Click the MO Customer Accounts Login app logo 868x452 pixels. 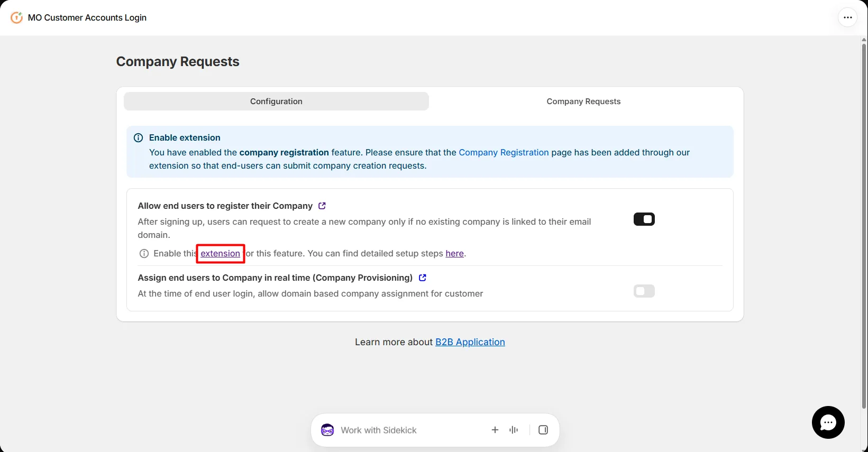16,17
